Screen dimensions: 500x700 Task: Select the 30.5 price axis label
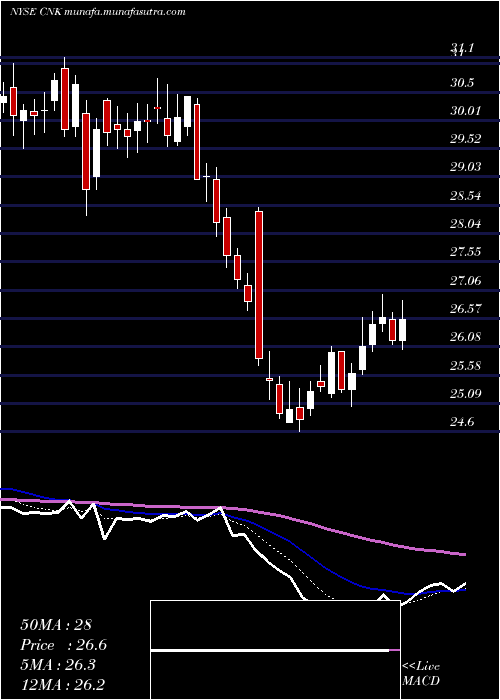click(462, 83)
